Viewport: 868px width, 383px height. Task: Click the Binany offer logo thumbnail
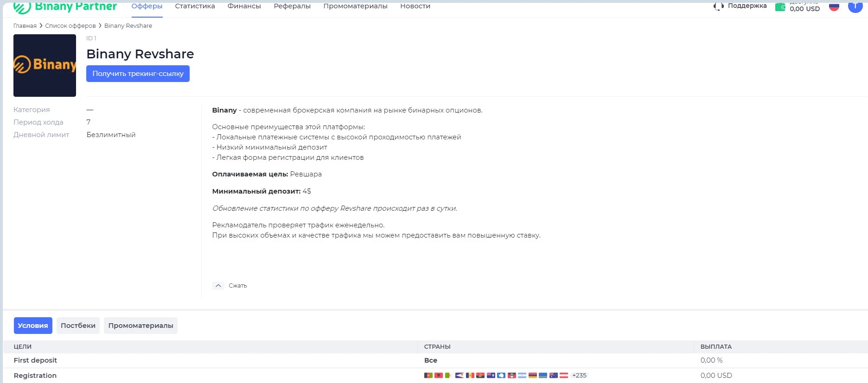pos(45,65)
